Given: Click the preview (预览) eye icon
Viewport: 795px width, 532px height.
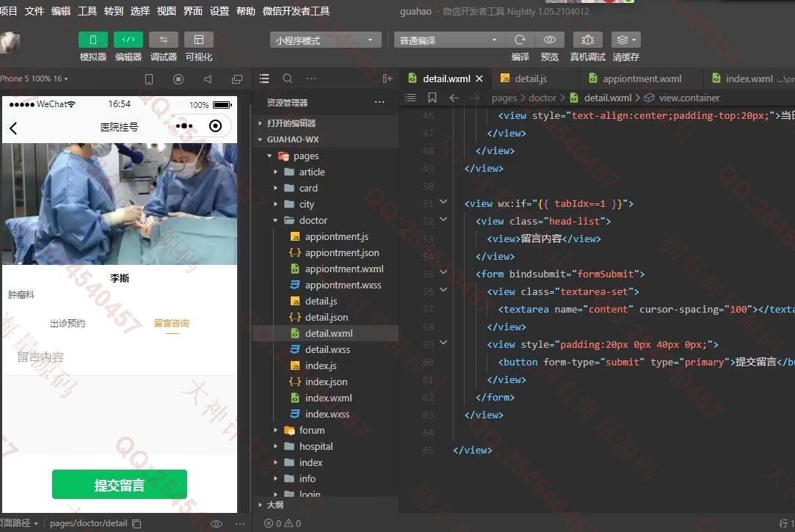Looking at the screenshot, I should 550,40.
